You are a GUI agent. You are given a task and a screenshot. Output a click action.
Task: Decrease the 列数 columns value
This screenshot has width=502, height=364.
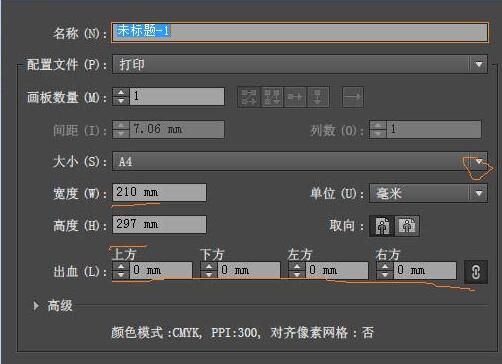[378, 134]
